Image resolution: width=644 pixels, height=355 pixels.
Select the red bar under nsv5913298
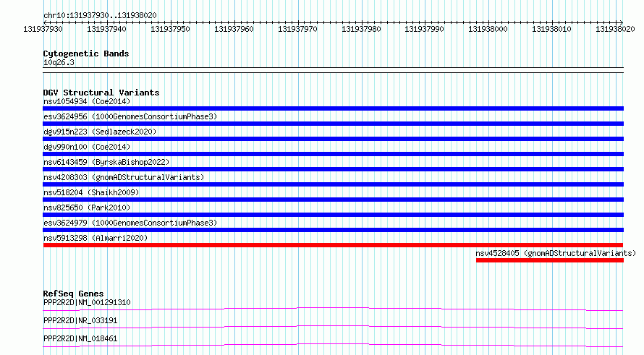(333, 245)
